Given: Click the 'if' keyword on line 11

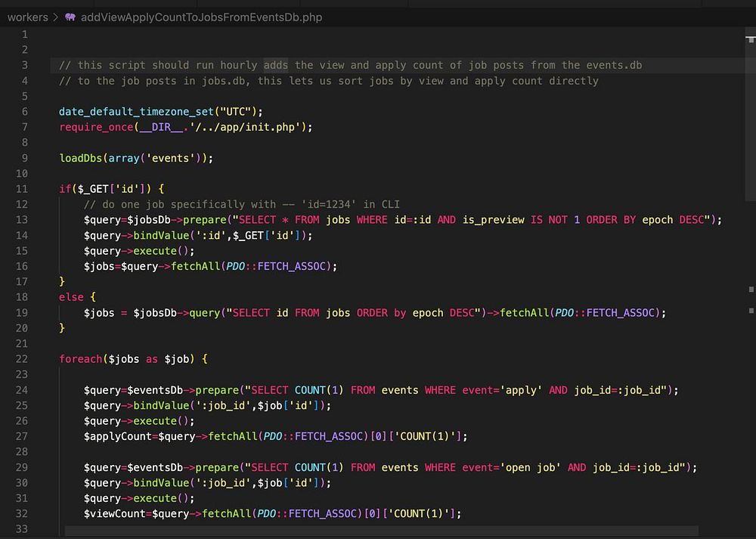Looking at the screenshot, I should tap(65, 189).
